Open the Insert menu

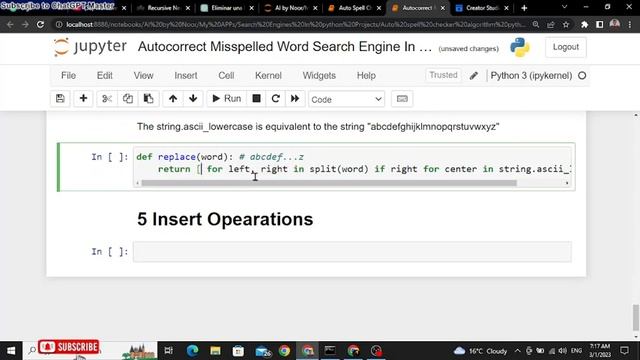[186, 76]
